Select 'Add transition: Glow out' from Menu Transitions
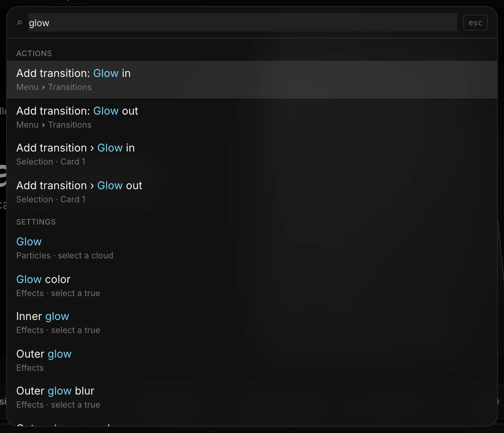This screenshot has height=433, width=504. coord(252,117)
